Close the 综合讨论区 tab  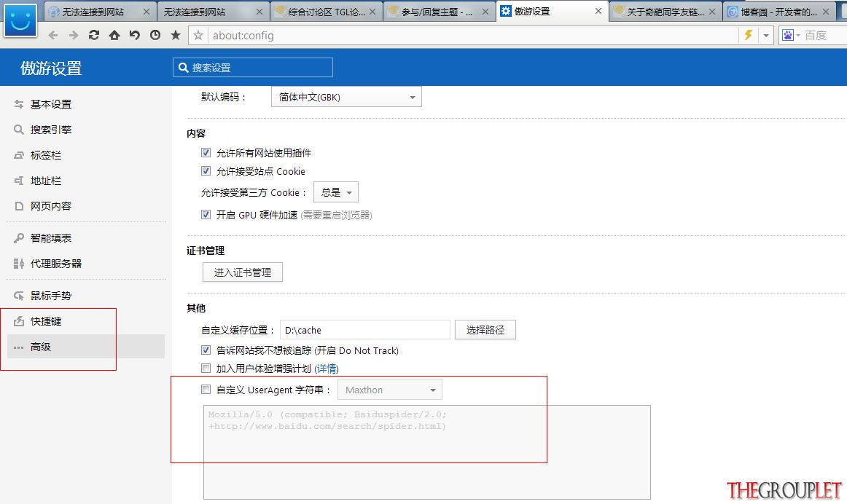coord(372,12)
